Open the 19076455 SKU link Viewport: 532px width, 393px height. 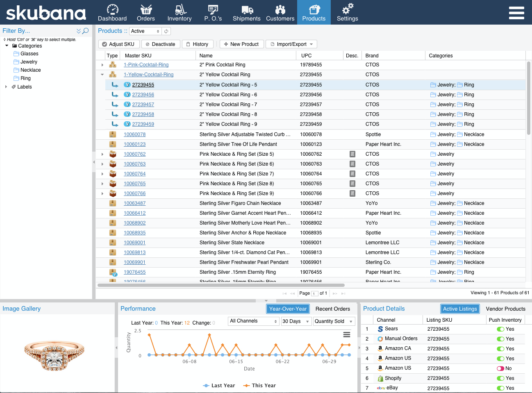(x=134, y=272)
